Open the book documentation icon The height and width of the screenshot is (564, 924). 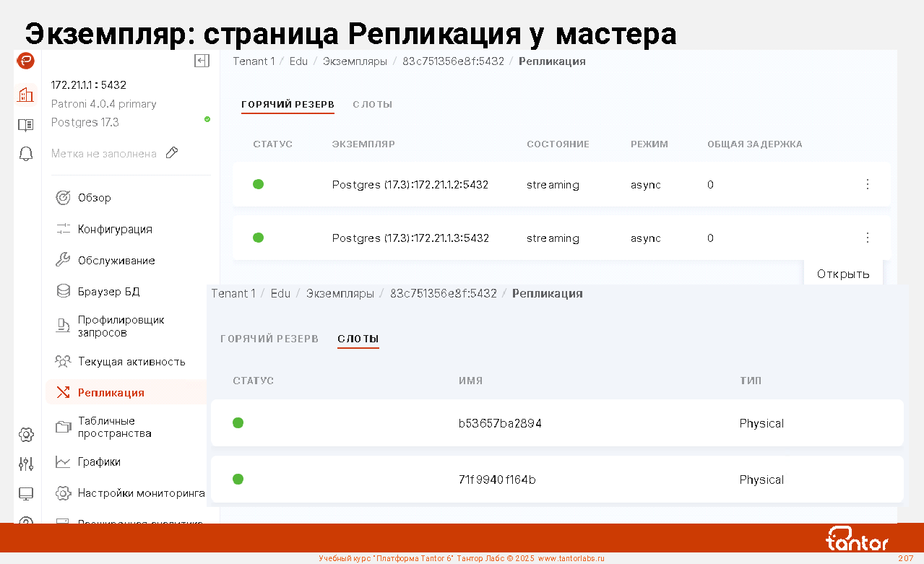coord(26,125)
